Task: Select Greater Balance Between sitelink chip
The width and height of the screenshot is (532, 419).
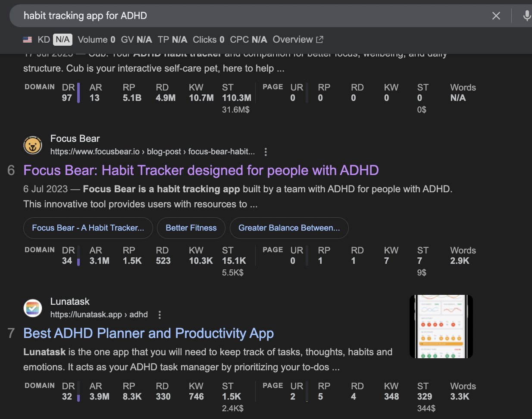Action: click(x=289, y=228)
